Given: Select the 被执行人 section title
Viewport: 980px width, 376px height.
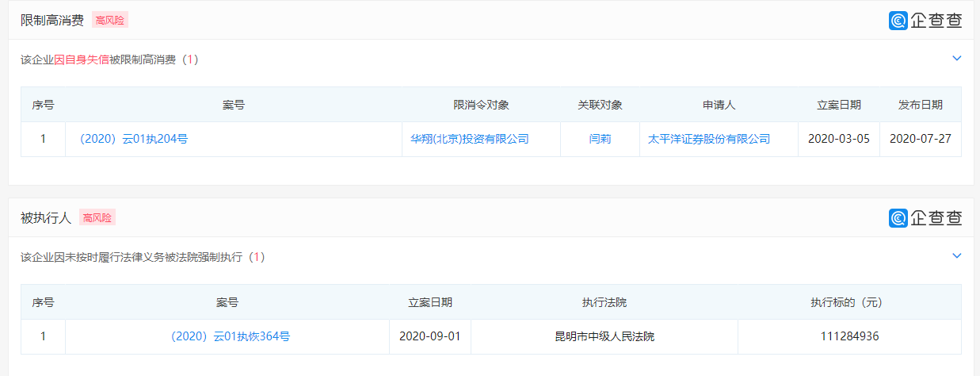Looking at the screenshot, I should click(x=46, y=217).
